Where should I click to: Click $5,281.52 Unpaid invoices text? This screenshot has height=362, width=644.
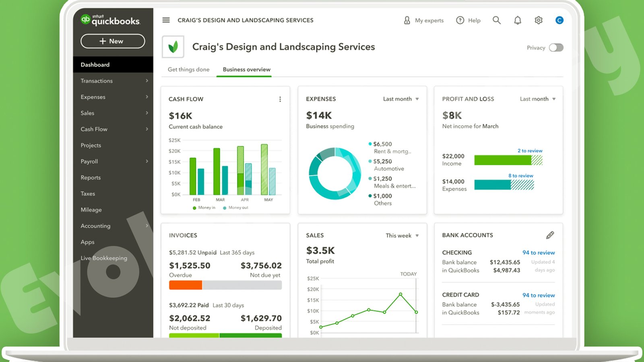[x=193, y=253]
